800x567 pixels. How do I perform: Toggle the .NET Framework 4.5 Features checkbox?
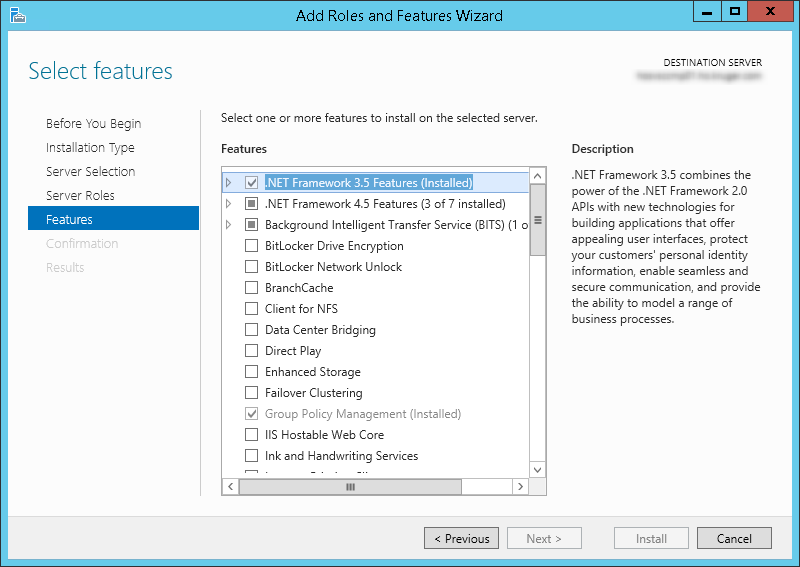(x=251, y=204)
